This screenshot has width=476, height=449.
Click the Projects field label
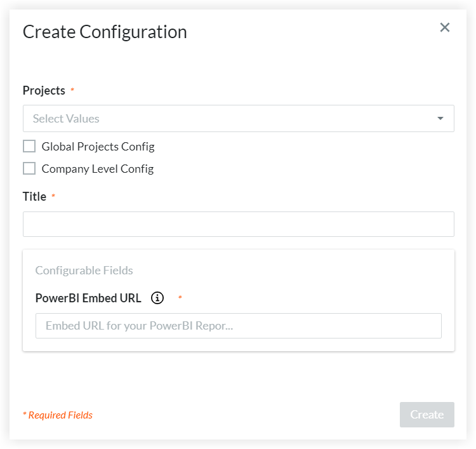coord(44,90)
